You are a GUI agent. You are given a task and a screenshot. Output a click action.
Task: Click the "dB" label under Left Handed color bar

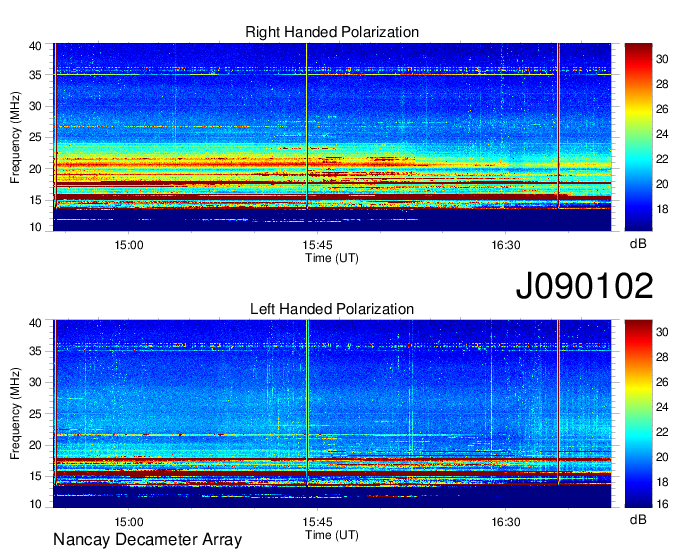(638, 520)
